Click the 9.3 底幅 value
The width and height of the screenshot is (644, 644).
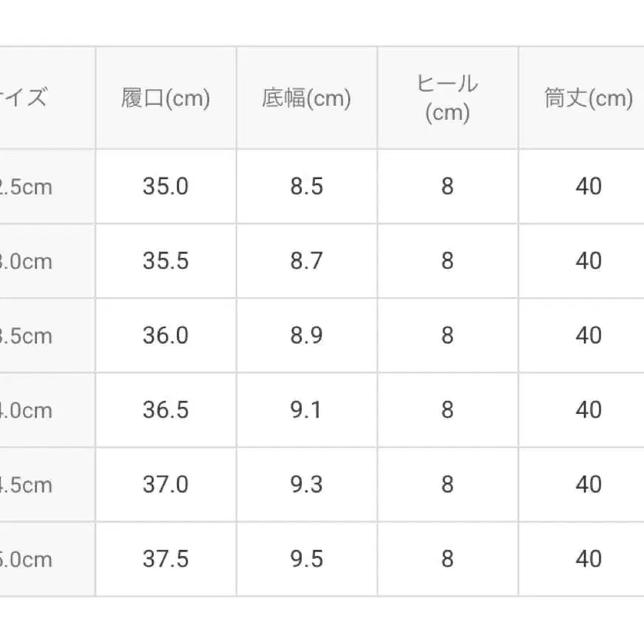[x=307, y=485]
